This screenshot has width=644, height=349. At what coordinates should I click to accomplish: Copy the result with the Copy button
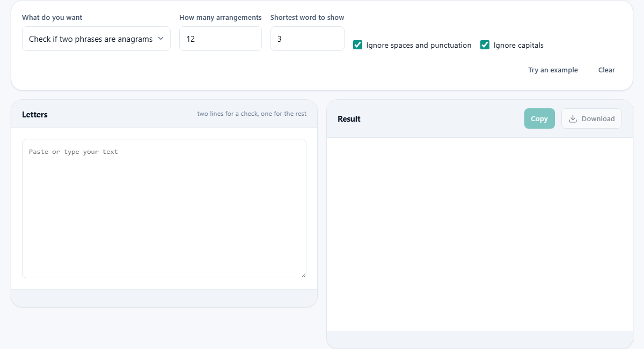tap(539, 118)
